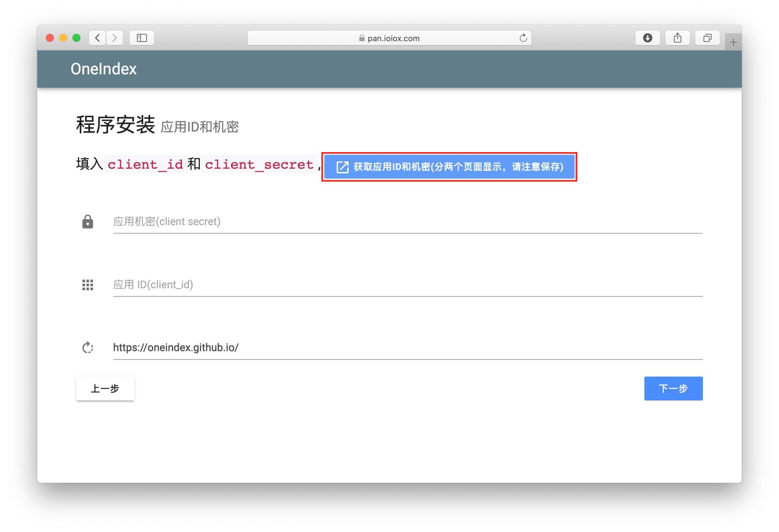The width and height of the screenshot is (779, 532).
Task: Click the OneIndex header title
Action: pos(104,69)
